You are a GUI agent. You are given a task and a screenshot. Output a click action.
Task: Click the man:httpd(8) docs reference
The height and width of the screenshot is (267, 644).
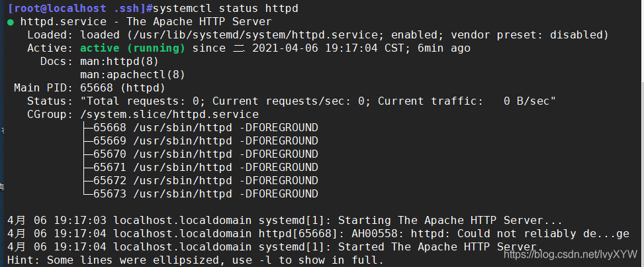coord(120,62)
